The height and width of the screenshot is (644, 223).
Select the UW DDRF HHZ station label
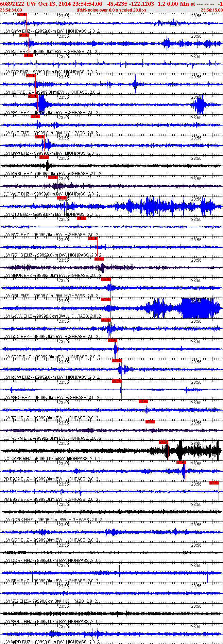pos(18,561)
